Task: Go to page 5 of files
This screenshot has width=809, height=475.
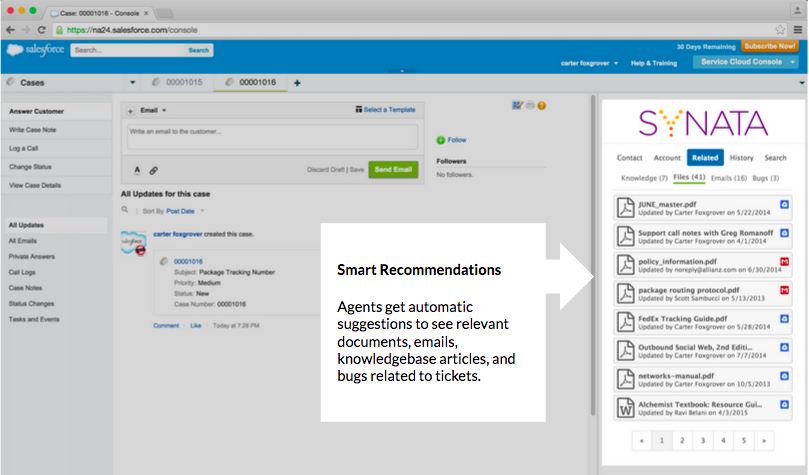Action: pos(743,440)
